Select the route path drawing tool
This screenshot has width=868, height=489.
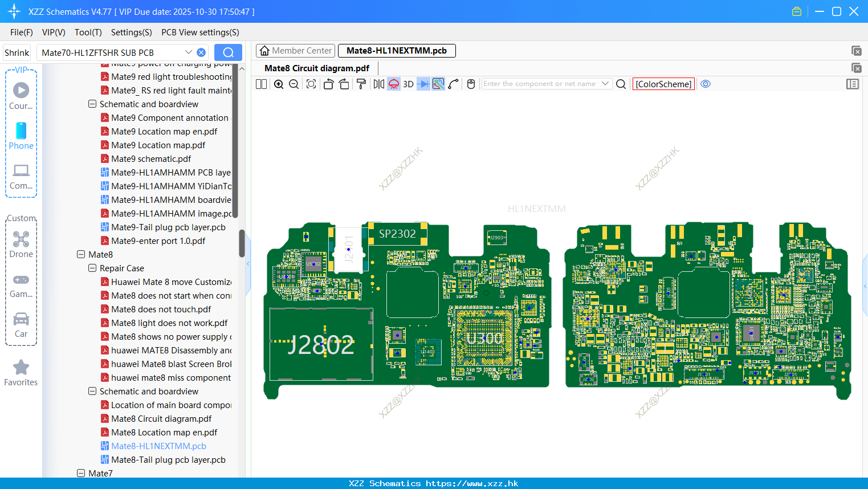(x=454, y=84)
